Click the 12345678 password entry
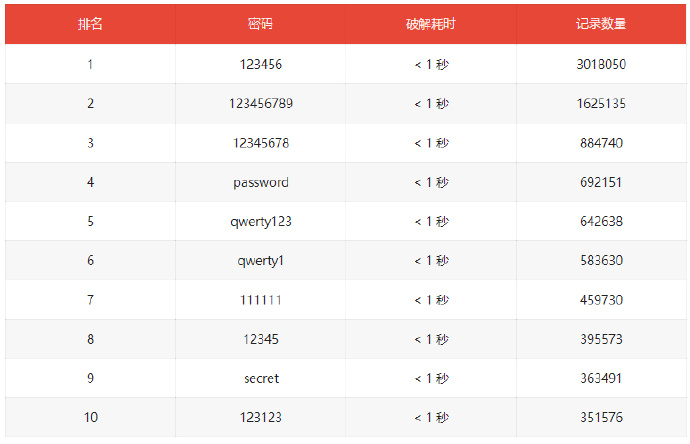This screenshot has height=444, width=690. pyautogui.click(x=261, y=143)
